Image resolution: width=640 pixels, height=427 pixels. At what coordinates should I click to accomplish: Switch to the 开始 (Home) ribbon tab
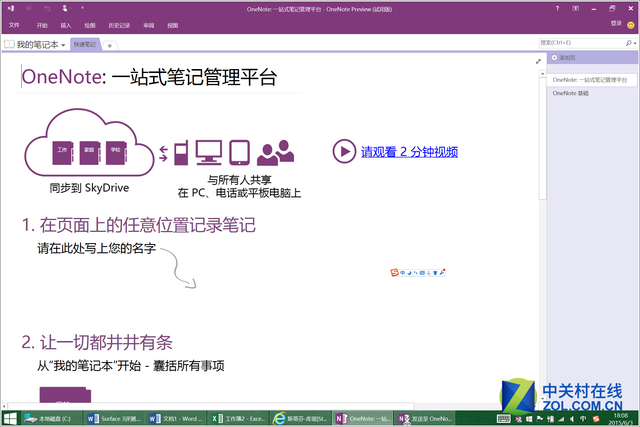click(x=42, y=25)
